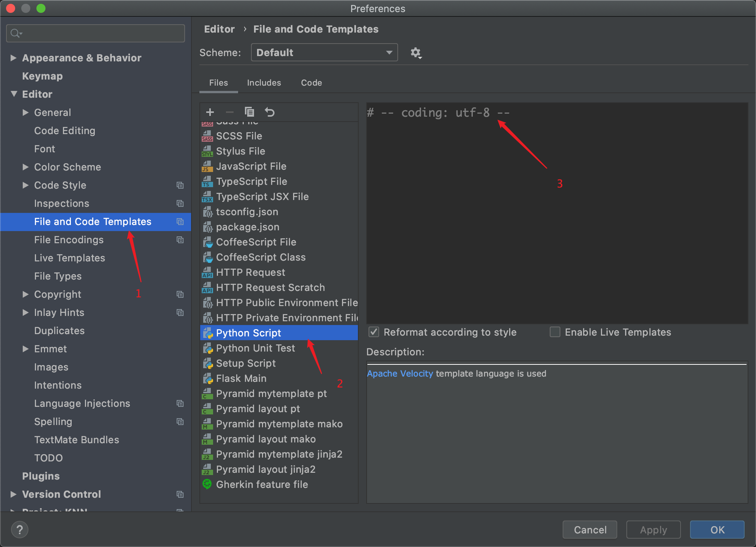Image resolution: width=756 pixels, height=547 pixels.
Task: Click the copy template icon
Action: click(249, 112)
